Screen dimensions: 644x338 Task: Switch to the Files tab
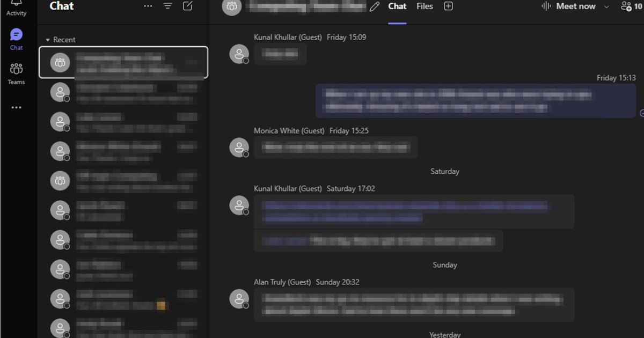click(x=425, y=6)
